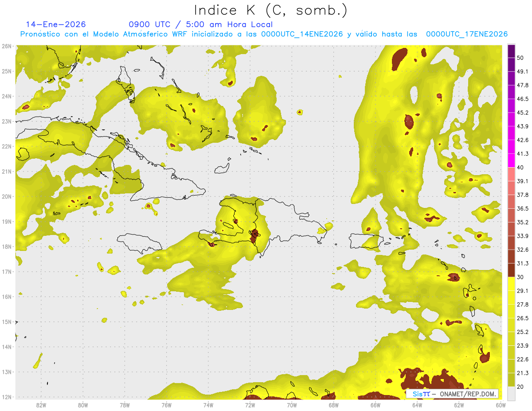The image size is (532, 411).
Task: Click the colorbar label '30'
Action: tap(521, 277)
